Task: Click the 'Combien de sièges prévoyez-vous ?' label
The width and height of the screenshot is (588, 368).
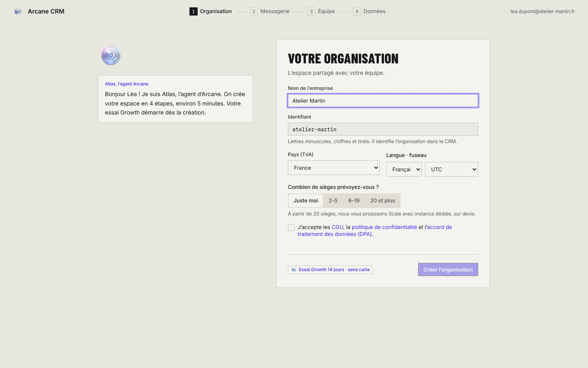Action: tap(333, 187)
